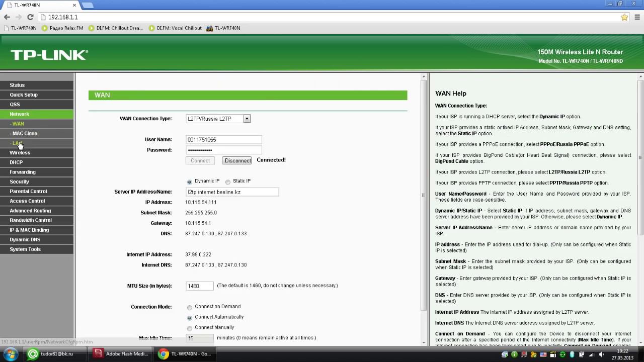
Task: Switch to Adobe Flash Media taskbar item
Action: click(x=121, y=354)
